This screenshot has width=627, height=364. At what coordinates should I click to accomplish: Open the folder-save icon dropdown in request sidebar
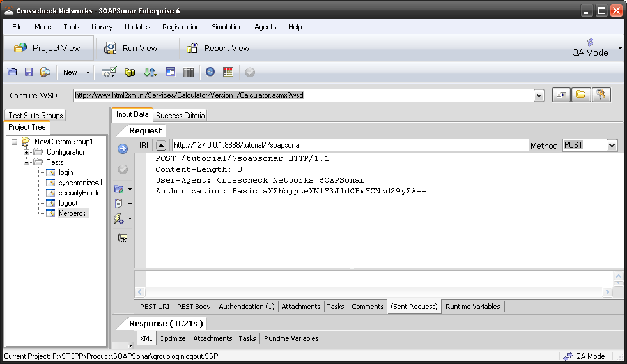130,190
